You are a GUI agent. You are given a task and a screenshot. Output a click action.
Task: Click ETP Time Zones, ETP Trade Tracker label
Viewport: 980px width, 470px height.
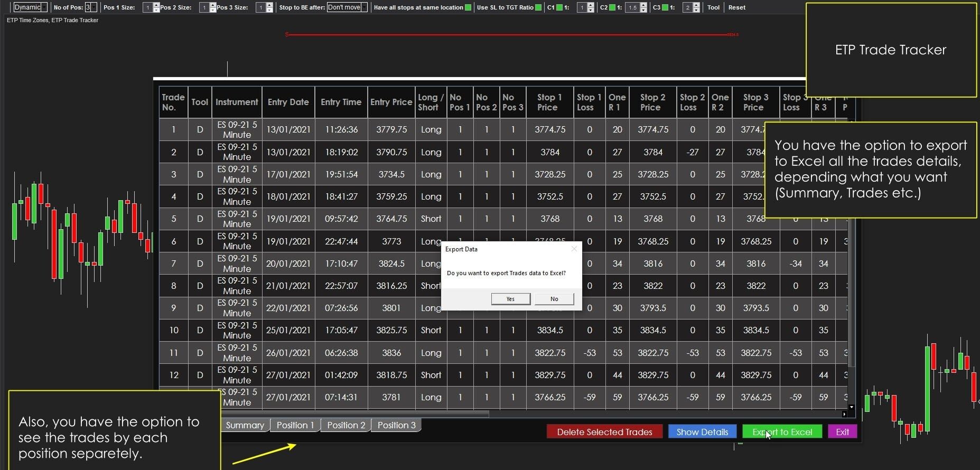pos(52,20)
